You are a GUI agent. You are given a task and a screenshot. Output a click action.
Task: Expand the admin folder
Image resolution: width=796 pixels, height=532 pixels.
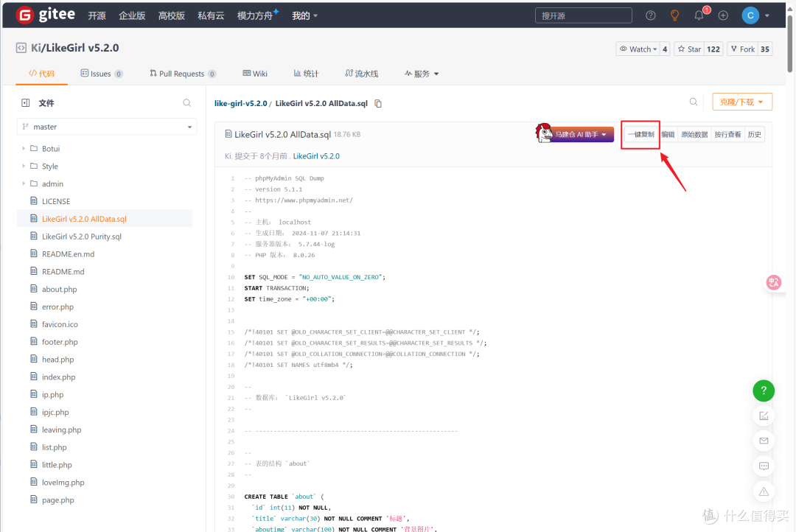pyautogui.click(x=24, y=183)
